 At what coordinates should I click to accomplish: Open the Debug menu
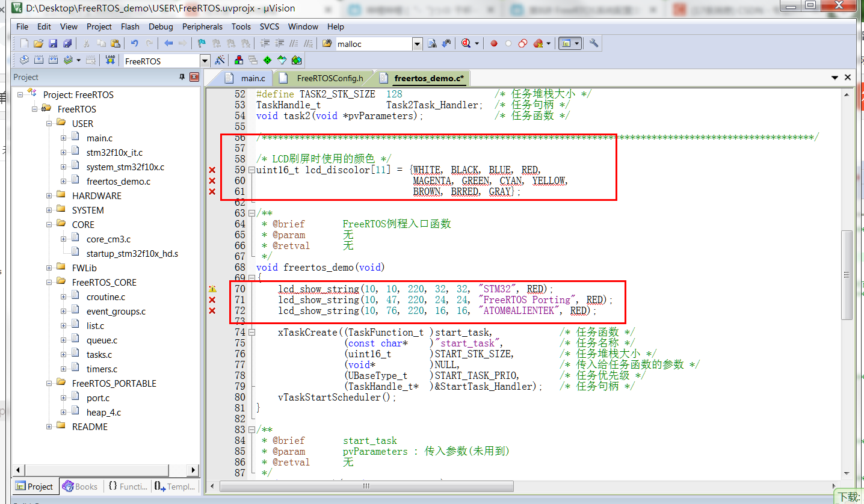(161, 26)
